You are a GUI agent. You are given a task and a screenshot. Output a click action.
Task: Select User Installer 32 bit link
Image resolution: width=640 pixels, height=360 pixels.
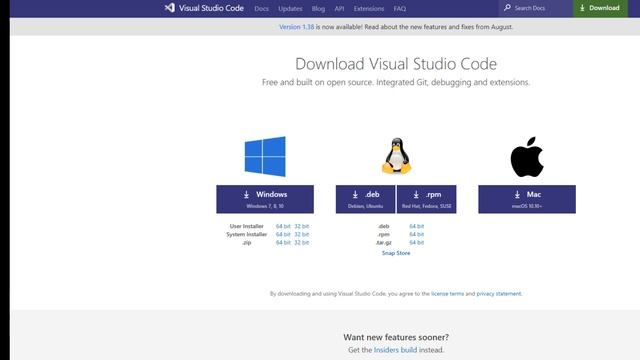[302, 226]
